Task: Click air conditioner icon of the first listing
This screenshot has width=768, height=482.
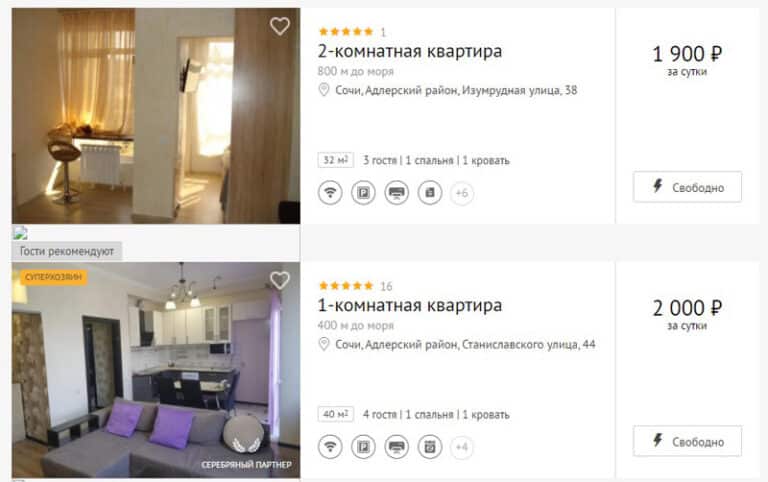Action: pyautogui.click(x=397, y=193)
